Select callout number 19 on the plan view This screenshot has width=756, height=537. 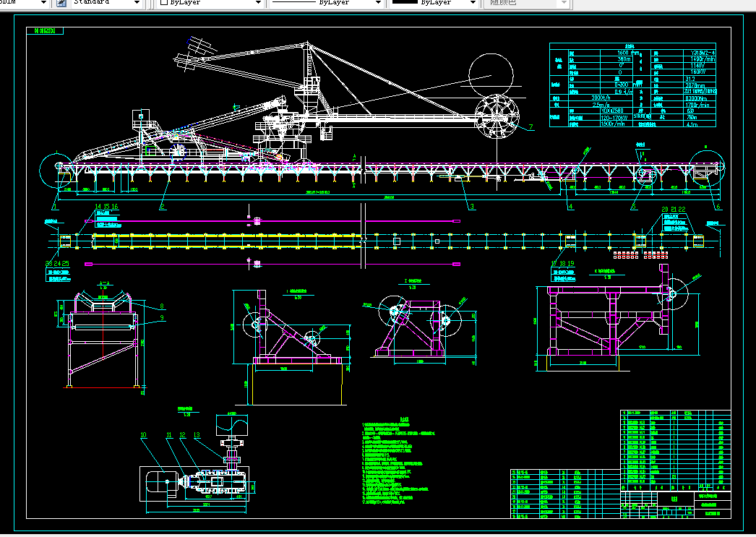click(571, 264)
